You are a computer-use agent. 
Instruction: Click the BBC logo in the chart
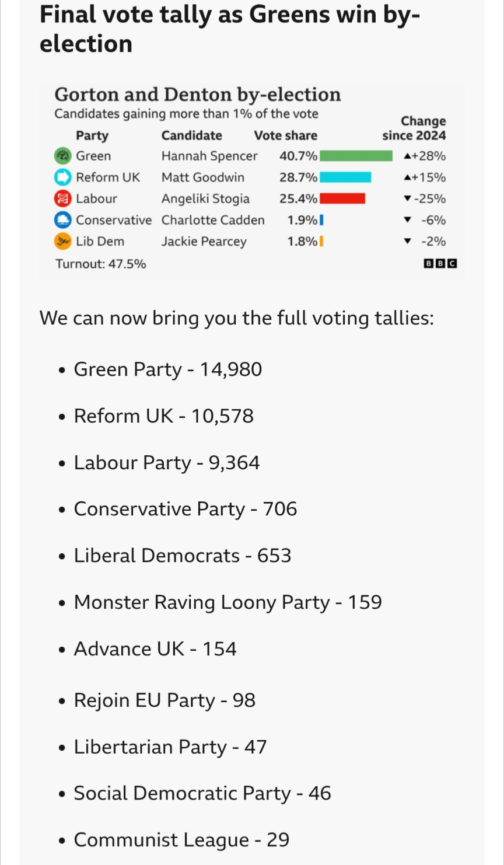pos(440,264)
